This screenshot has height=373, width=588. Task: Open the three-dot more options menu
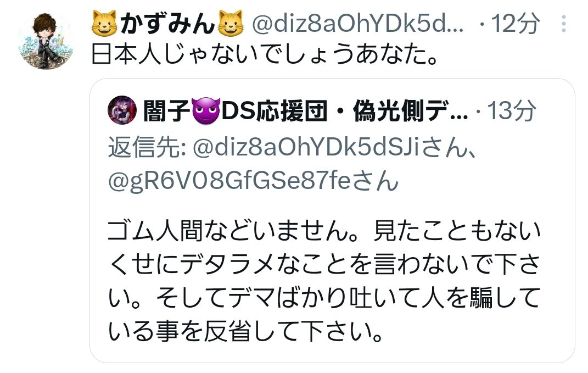[x=564, y=23]
